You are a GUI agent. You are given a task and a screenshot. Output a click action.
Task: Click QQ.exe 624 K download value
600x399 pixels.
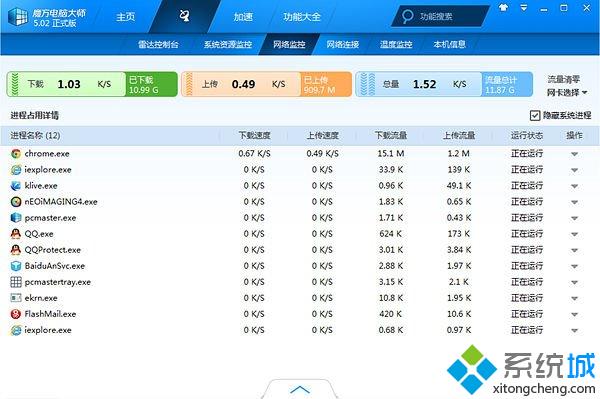(391, 234)
